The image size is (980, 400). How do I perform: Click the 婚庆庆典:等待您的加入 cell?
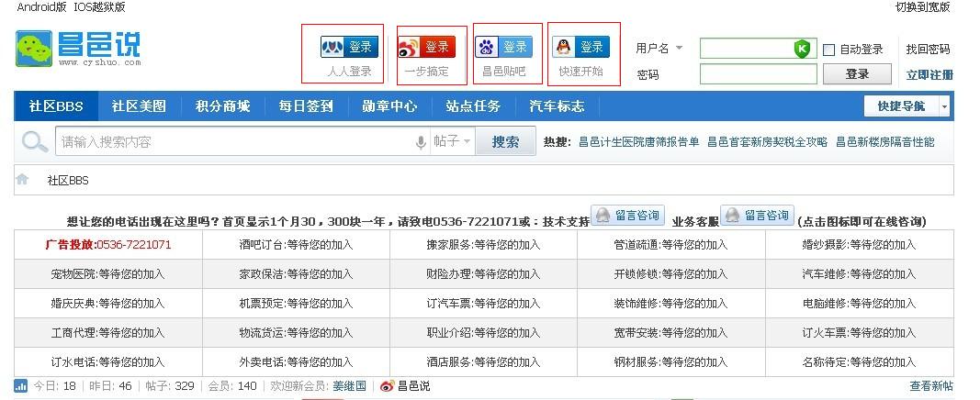coord(108,304)
